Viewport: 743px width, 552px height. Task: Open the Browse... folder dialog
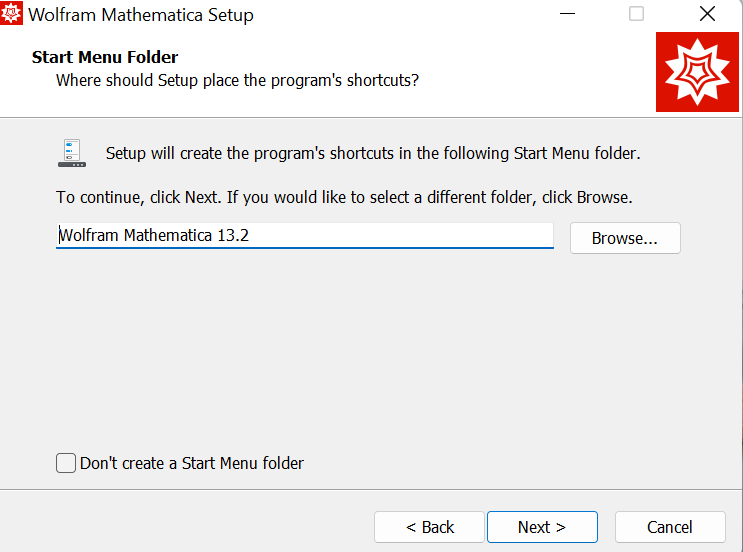[x=625, y=238]
